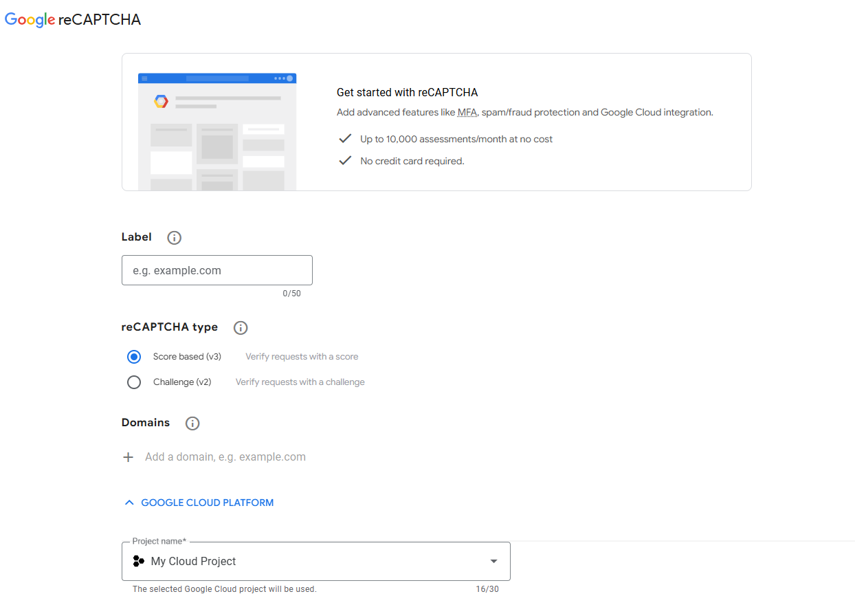Image resolution: width=855 pixels, height=616 pixels.
Task: Open the Label info tooltip icon
Action: pyautogui.click(x=175, y=238)
